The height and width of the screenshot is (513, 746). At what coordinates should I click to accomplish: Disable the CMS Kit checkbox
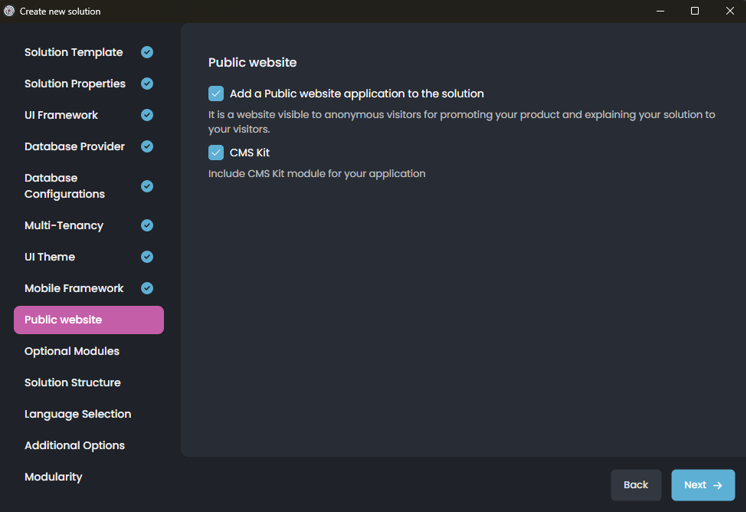(216, 153)
